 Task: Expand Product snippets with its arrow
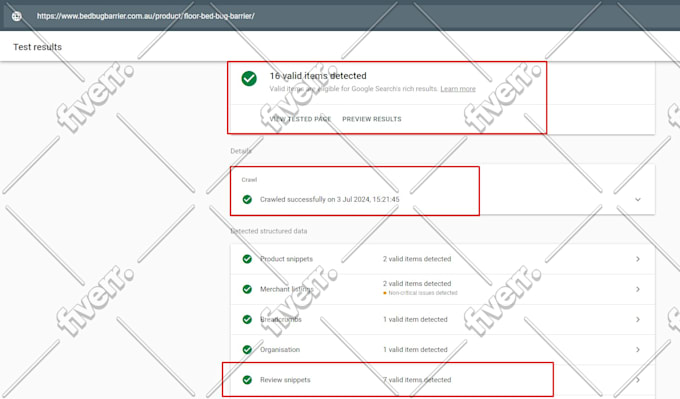638,259
